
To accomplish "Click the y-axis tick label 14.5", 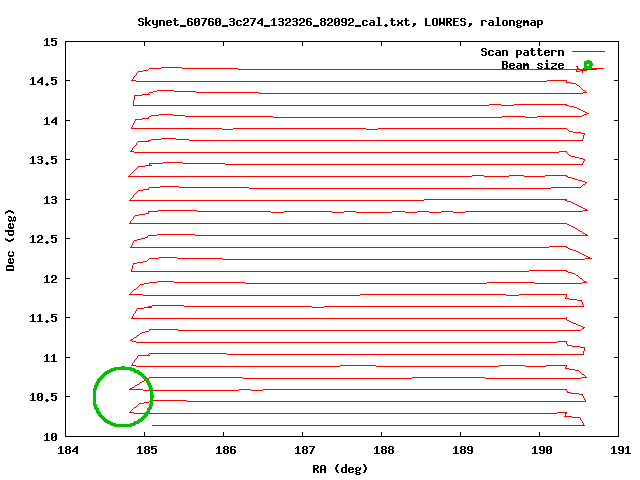I will [x=44, y=81].
